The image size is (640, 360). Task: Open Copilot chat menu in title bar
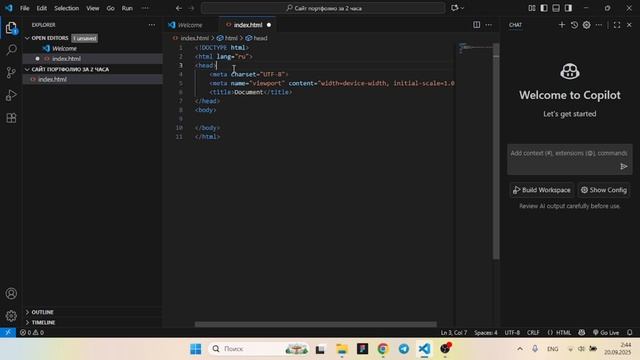pos(458,8)
